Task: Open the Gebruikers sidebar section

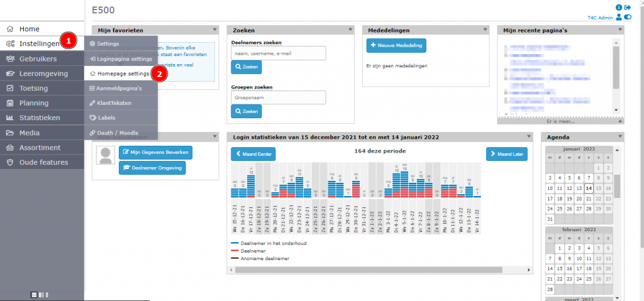Action: [38, 58]
